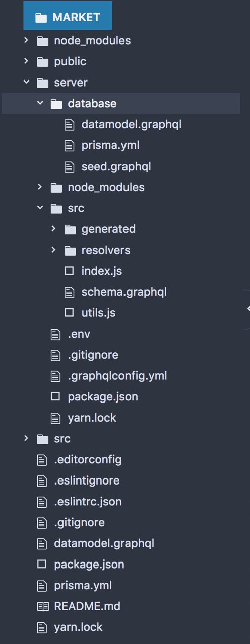Open the root-level datamodel.graphql file
This screenshot has width=250, height=644.
(x=104, y=543)
